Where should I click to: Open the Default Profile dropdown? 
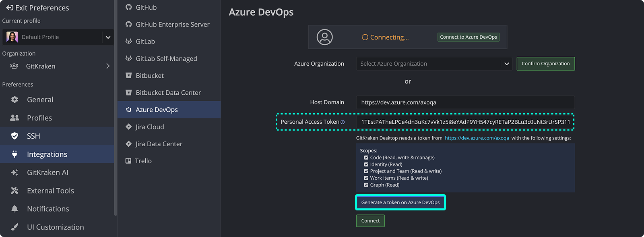tap(108, 37)
